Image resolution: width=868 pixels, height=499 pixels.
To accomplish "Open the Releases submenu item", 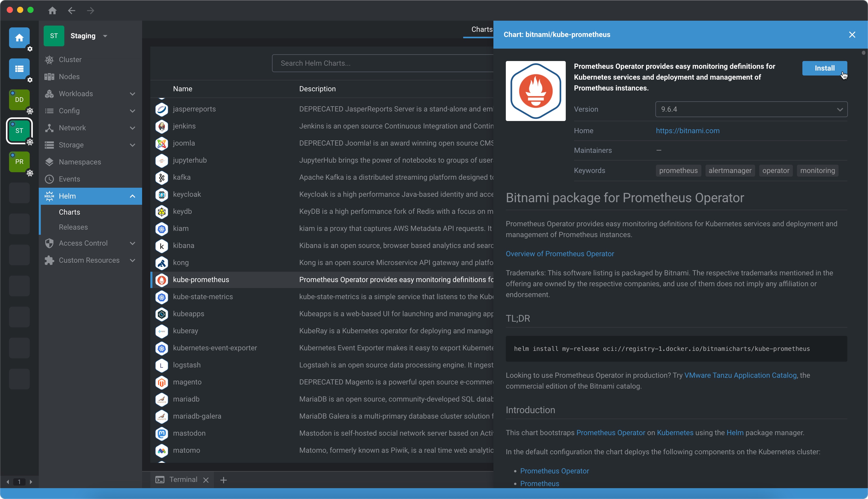I will (x=73, y=227).
